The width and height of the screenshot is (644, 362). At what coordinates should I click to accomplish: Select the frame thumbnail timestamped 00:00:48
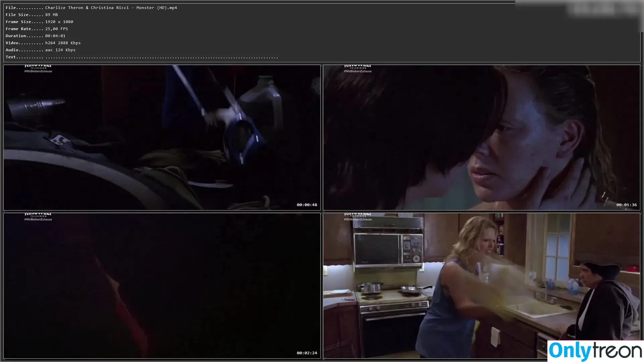[162, 138]
